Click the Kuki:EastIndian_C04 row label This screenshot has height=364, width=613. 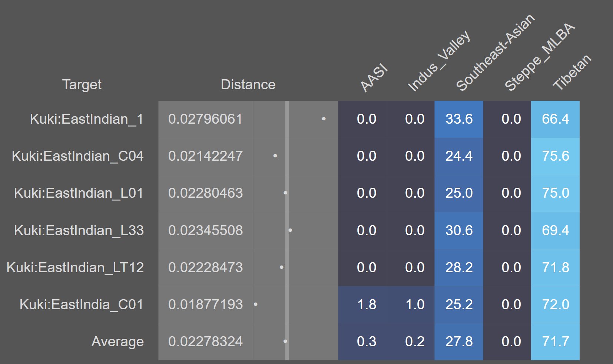coord(77,156)
